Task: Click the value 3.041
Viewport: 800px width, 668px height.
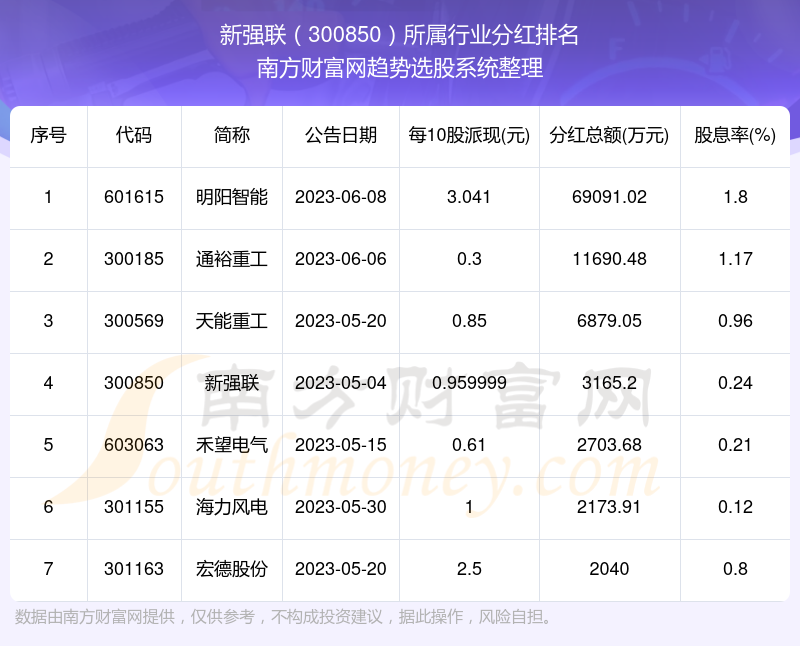Action: (469, 197)
